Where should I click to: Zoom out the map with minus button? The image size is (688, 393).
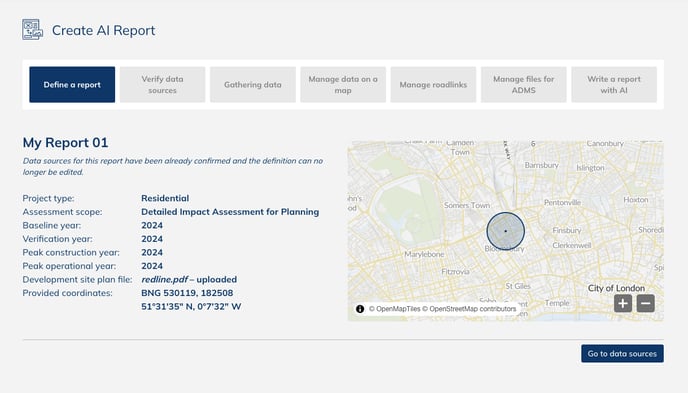(645, 303)
